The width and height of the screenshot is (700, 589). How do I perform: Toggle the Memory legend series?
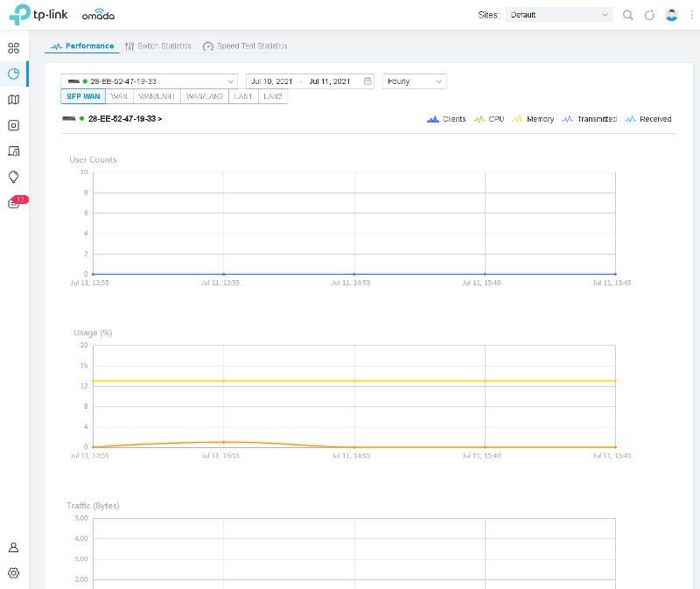[x=533, y=119]
